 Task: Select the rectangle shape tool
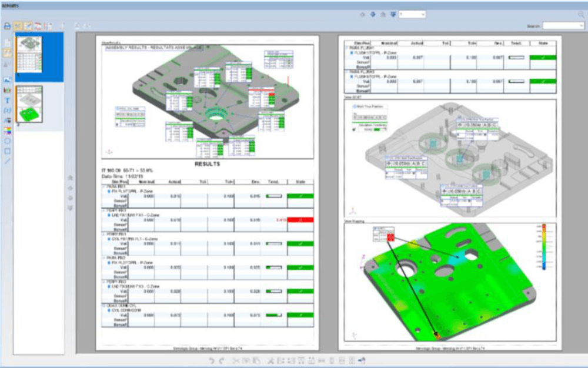point(7,150)
